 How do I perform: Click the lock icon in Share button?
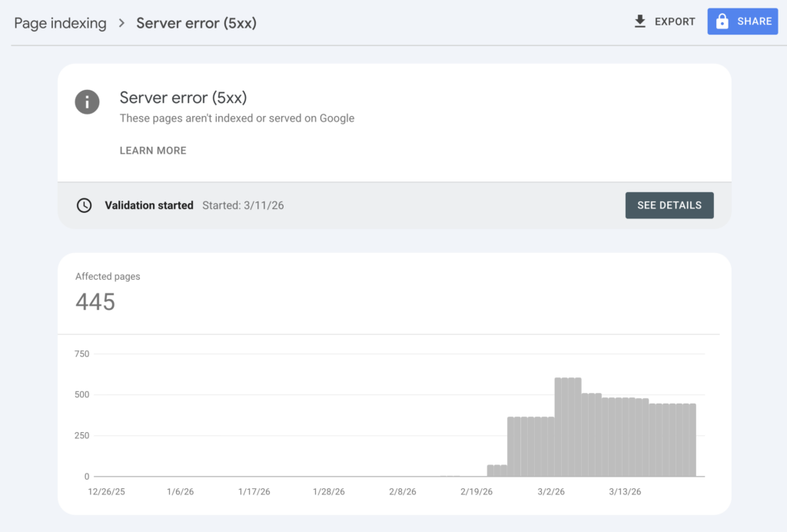722,22
